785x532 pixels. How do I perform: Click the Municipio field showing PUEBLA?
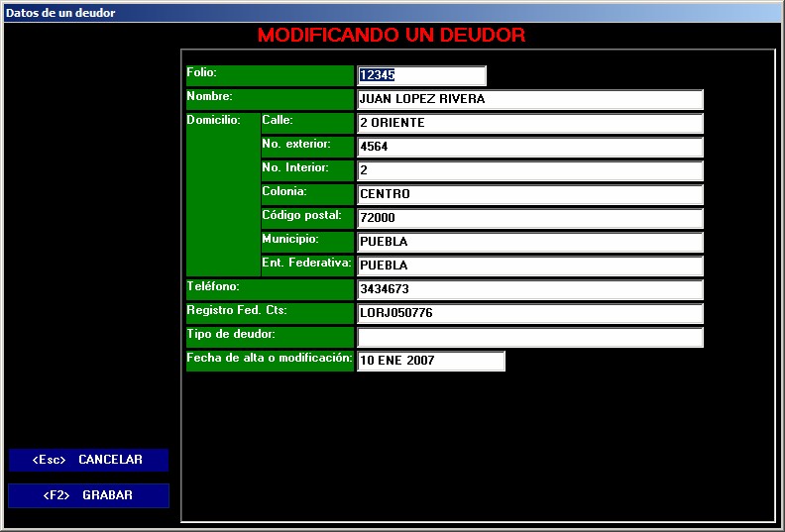[530, 243]
